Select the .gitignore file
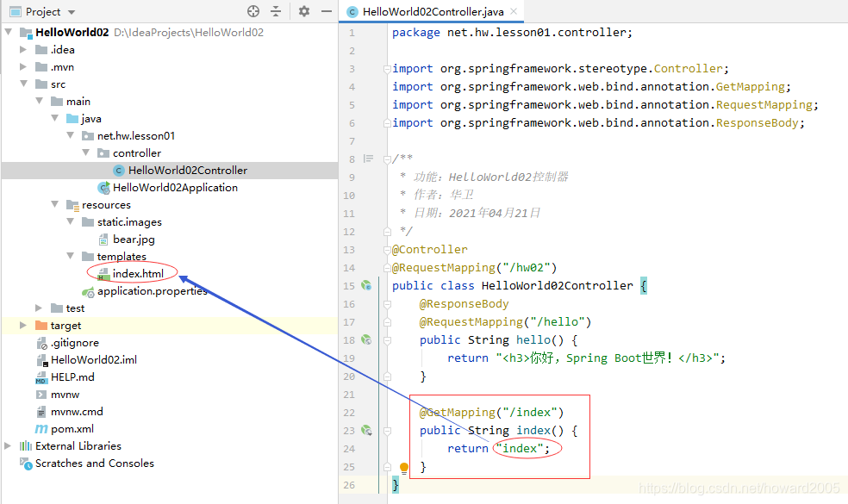The width and height of the screenshot is (848, 504). click(x=75, y=343)
